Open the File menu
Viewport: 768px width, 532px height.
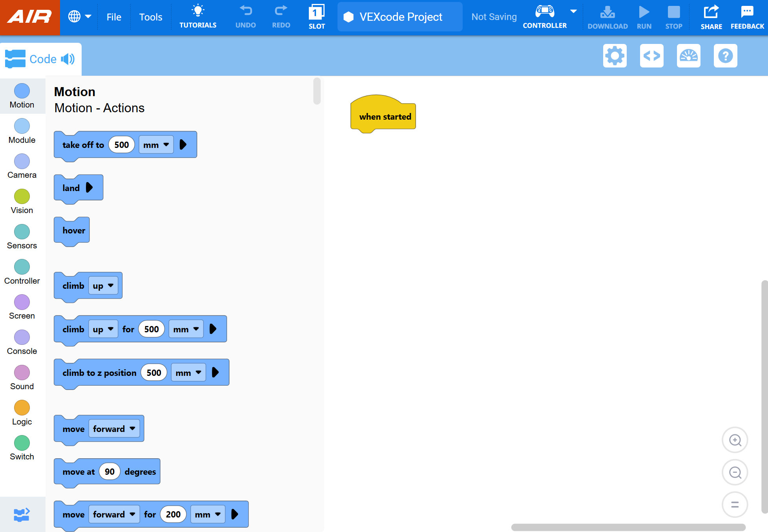pos(113,17)
